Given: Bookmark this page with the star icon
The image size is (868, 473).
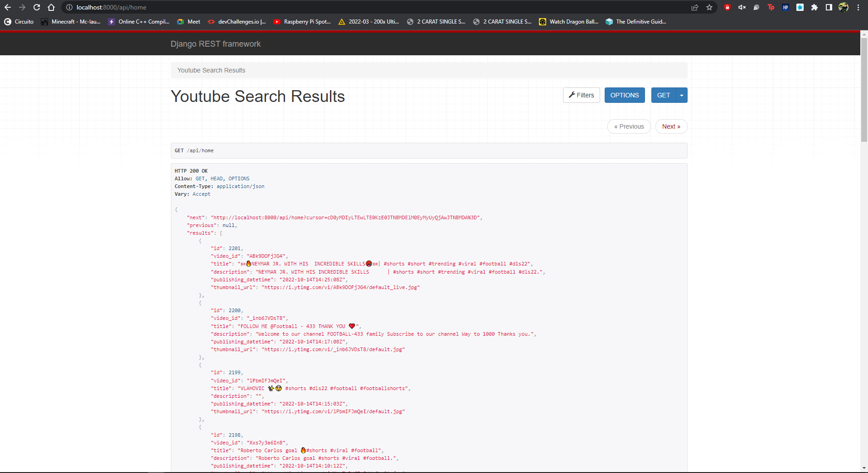Looking at the screenshot, I should (x=709, y=7).
